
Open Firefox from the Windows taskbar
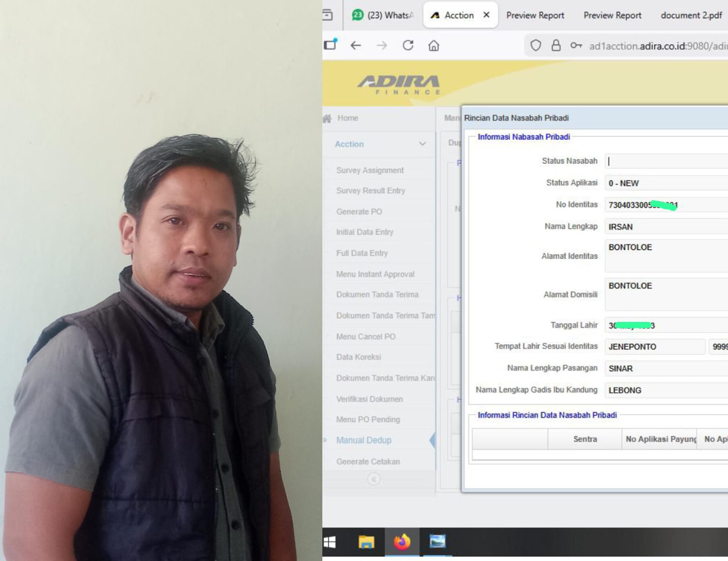pyautogui.click(x=402, y=542)
